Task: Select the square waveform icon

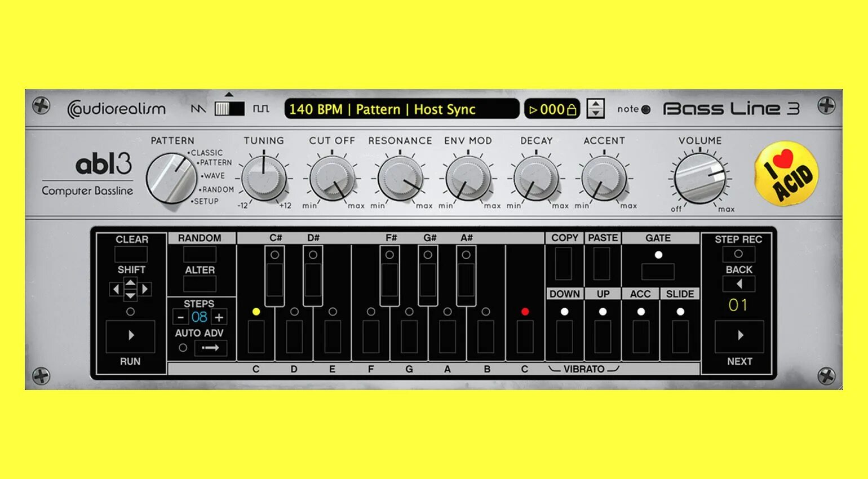Action: 261,109
